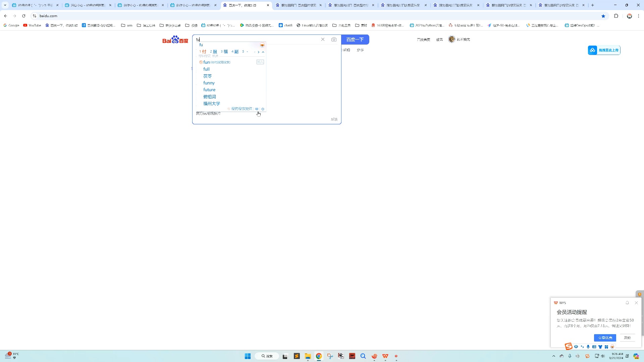Expand hidden system tray icons chevron
Viewport: 644px width, 362px height.
[553, 356]
